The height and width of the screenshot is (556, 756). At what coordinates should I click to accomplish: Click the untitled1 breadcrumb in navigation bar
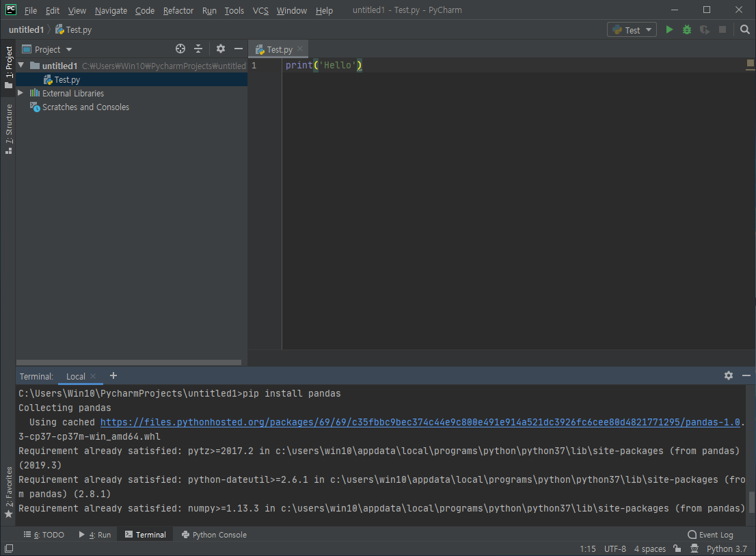pos(26,29)
